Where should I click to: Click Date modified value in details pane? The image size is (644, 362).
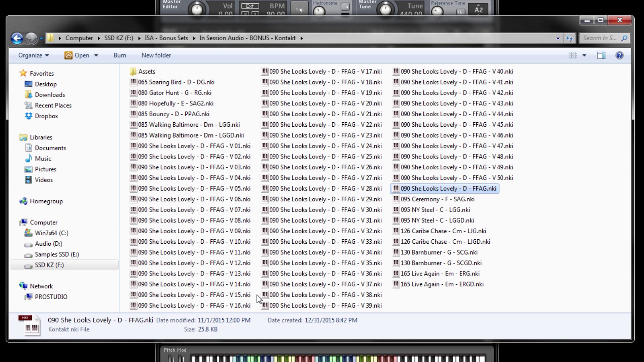[224, 320]
